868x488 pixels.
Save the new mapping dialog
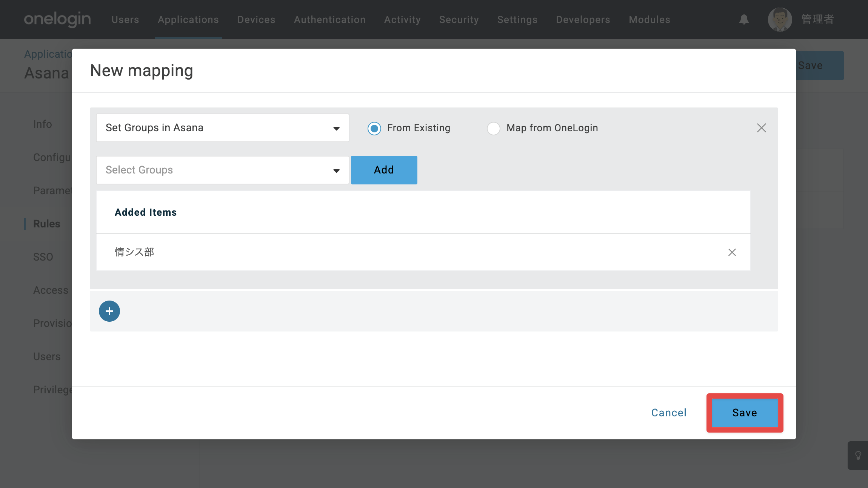(745, 413)
